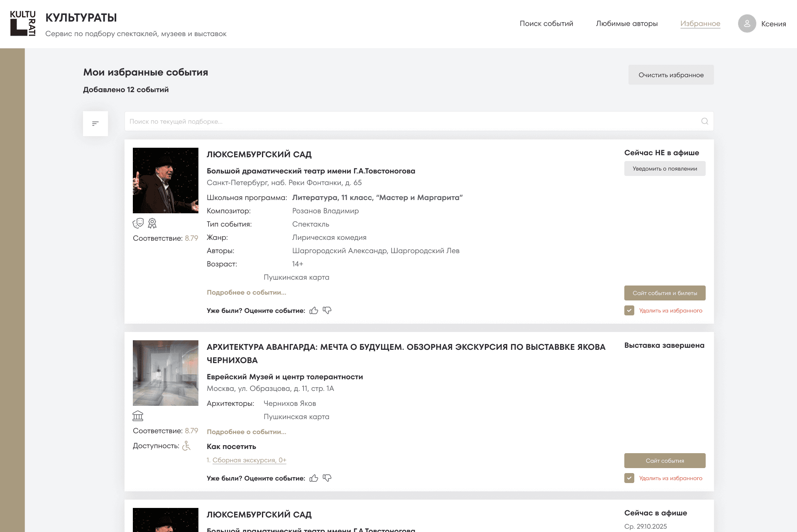Click the Kulturati logo
Viewport: 797px width, 532px height.
pos(23,24)
